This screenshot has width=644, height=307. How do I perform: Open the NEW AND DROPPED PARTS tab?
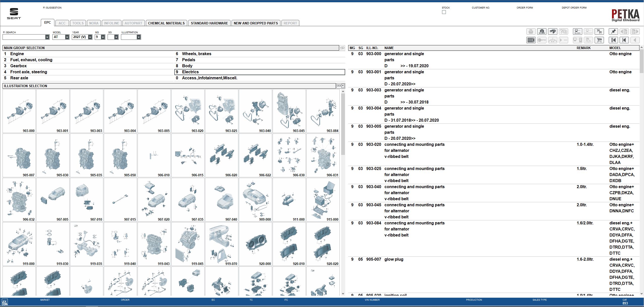point(255,23)
